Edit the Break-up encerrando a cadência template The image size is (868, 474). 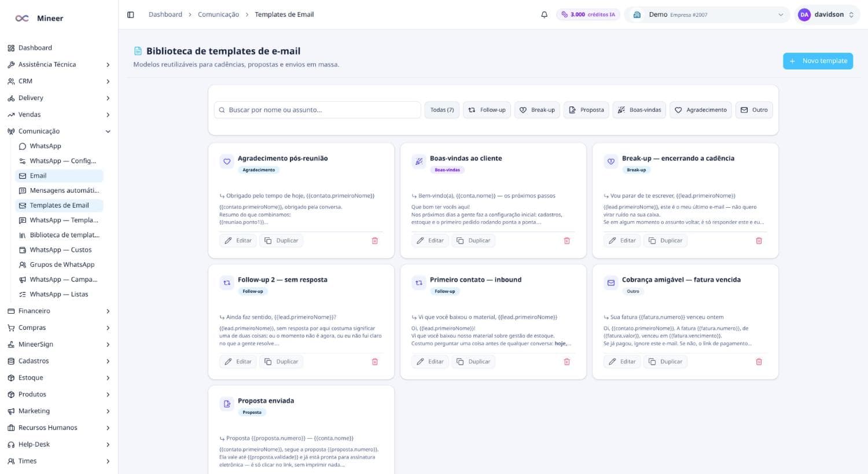click(x=622, y=241)
